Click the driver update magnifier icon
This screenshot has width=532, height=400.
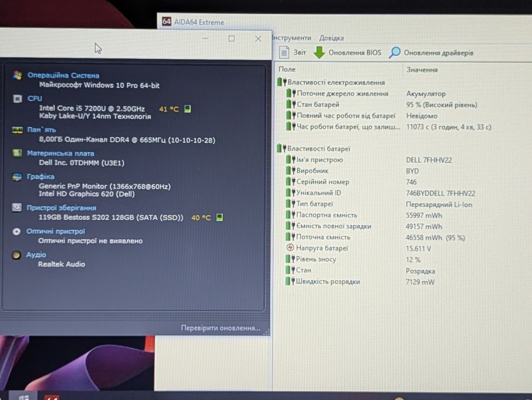[395, 53]
